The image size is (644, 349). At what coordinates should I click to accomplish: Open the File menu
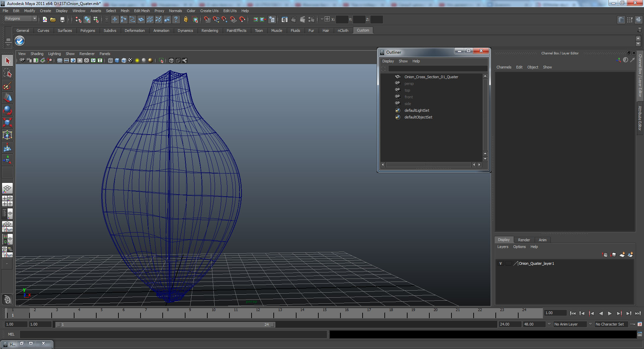pyautogui.click(x=5, y=11)
